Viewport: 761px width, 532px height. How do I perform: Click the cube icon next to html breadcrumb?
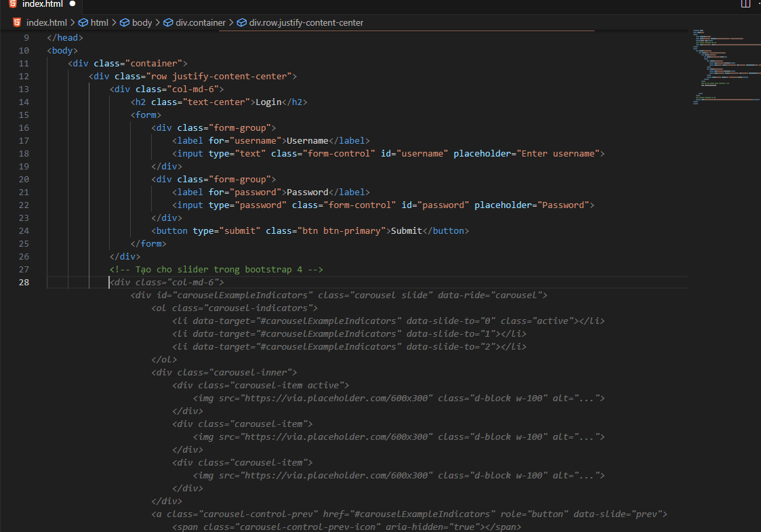click(x=83, y=22)
